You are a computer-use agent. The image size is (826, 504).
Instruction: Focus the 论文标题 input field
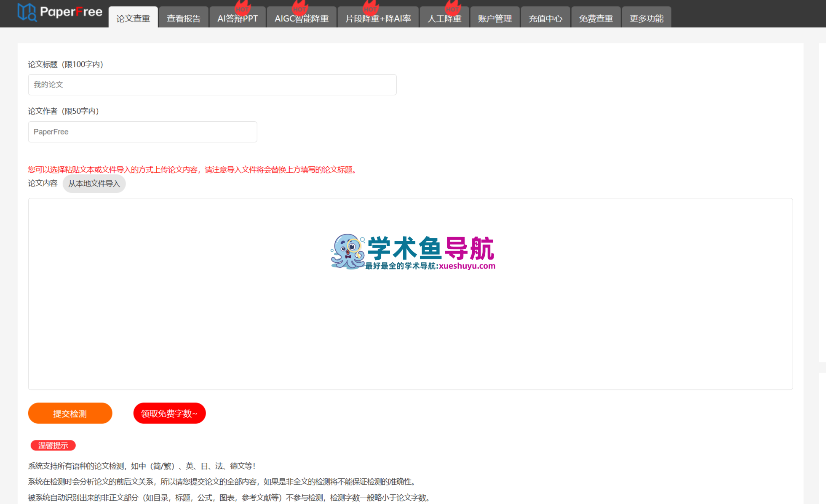[212, 85]
